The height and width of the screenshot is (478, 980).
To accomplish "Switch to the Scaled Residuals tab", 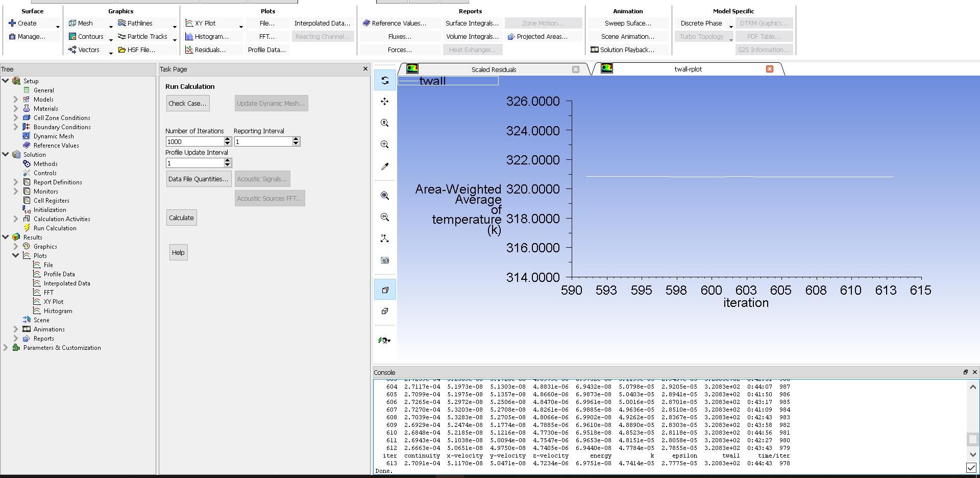I will (x=494, y=69).
